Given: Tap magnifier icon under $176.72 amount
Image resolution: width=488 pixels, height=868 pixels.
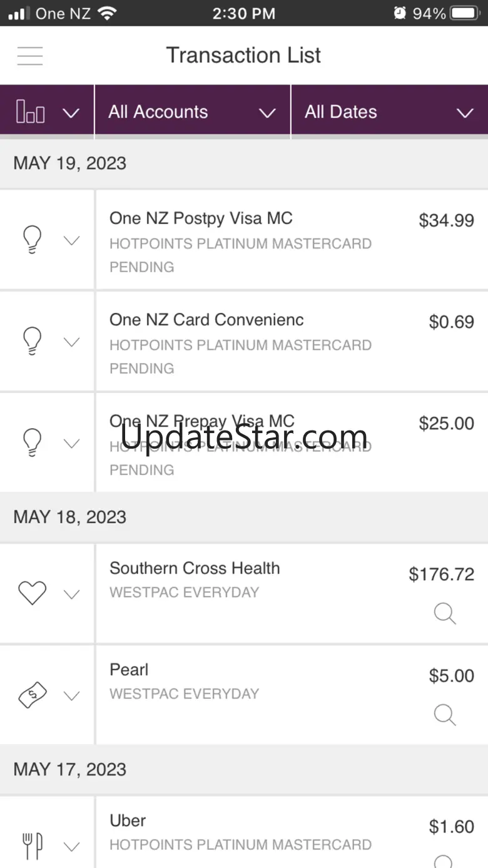Looking at the screenshot, I should tap(445, 613).
